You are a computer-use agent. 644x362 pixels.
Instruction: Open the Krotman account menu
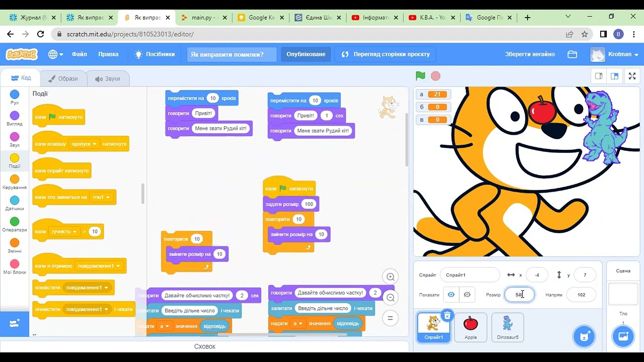pyautogui.click(x=615, y=54)
